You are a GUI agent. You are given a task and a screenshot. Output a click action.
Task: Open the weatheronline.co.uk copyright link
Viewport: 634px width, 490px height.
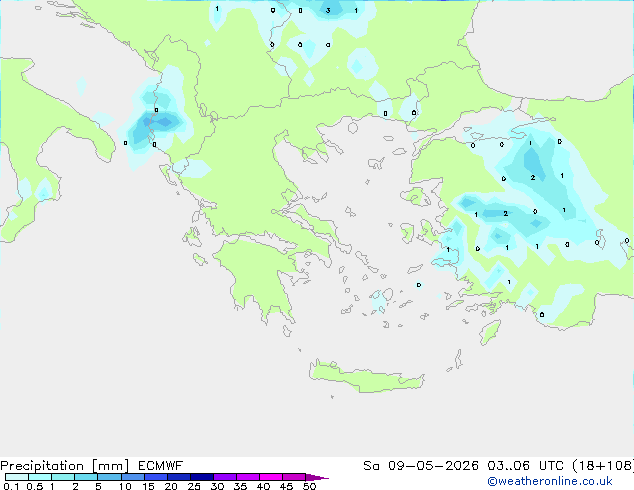point(549,481)
